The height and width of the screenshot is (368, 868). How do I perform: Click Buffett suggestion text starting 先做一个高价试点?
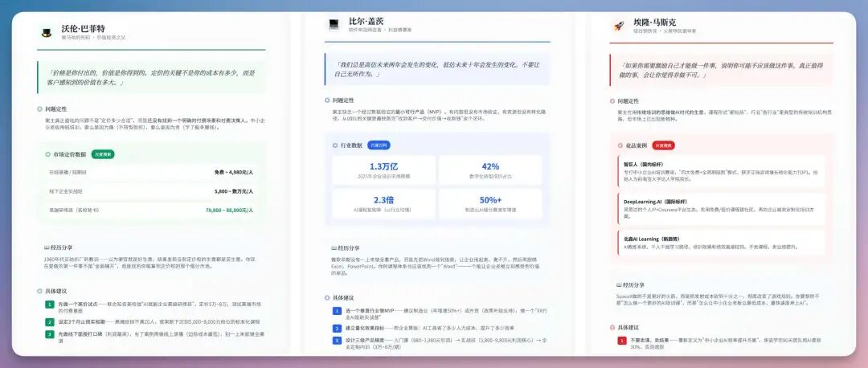pos(158,307)
